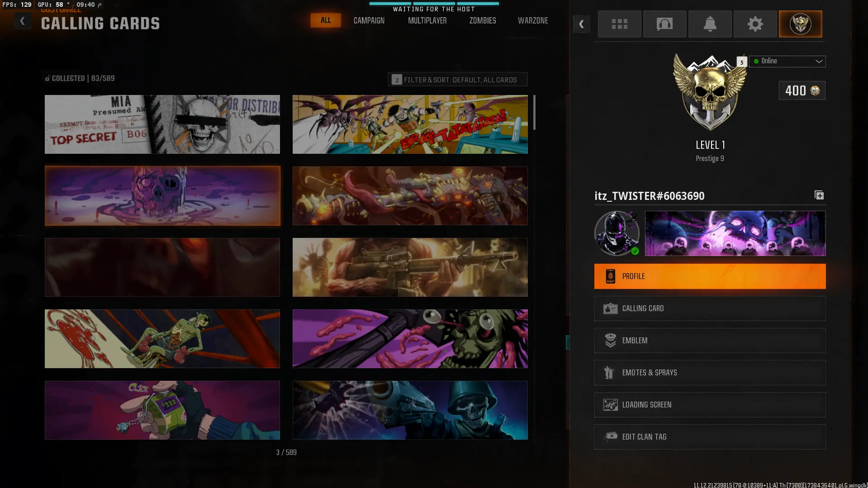
Task: Click the calling cards list scrollbar
Action: pyautogui.click(x=534, y=112)
